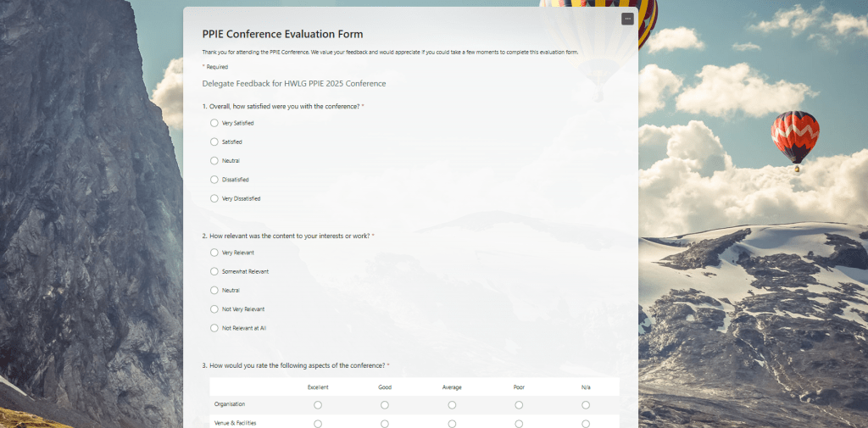The width and height of the screenshot is (868, 428).
Task: Select Very Satisfied for overall satisfaction
Action: 214,123
